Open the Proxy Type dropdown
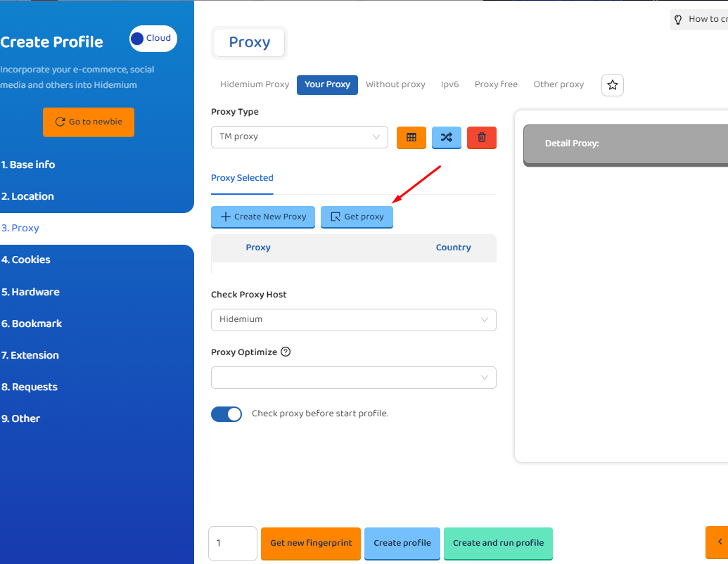728x564 pixels. 299,137
